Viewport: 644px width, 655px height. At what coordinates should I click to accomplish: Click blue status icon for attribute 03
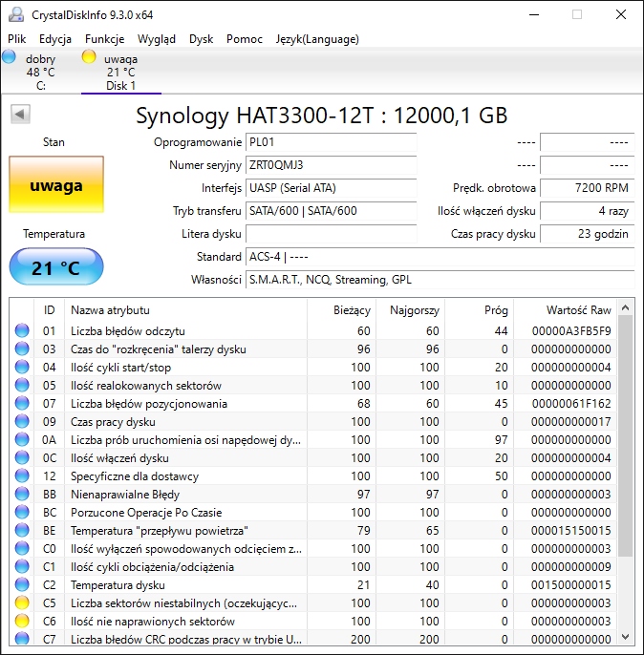(22, 349)
